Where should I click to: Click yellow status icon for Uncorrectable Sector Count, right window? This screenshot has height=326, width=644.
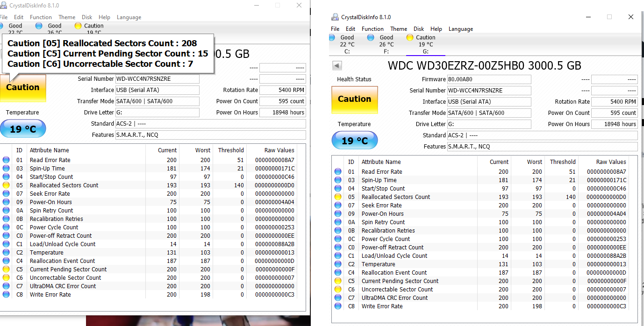point(338,290)
